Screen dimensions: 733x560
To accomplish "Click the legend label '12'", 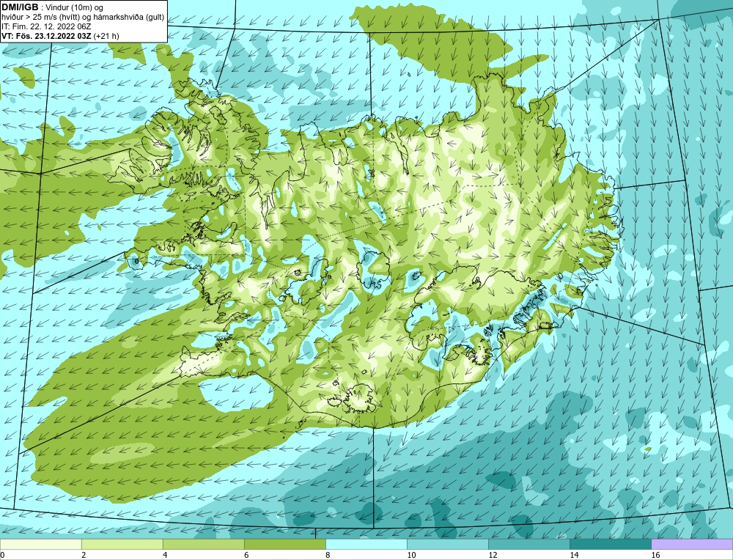I will (x=493, y=555).
